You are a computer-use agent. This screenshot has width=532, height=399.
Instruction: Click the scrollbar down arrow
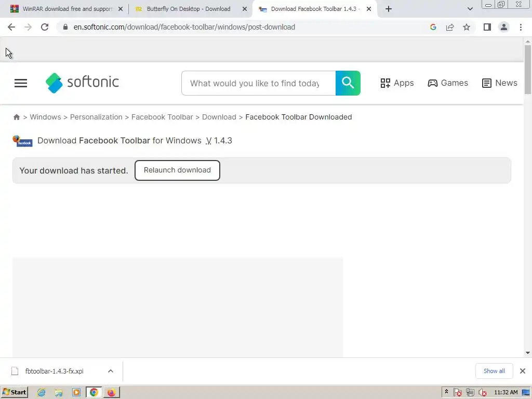(x=528, y=353)
